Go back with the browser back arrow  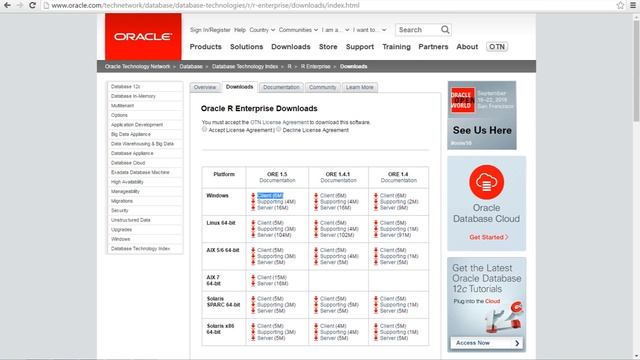[7, 5]
